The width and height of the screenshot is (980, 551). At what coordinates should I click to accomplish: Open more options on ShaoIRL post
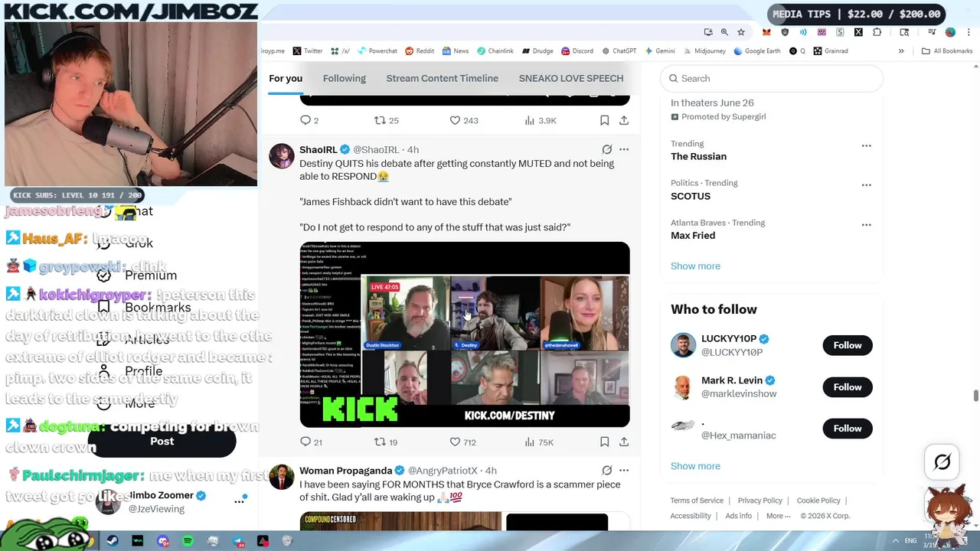pyautogui.click(x=624, y=149)
